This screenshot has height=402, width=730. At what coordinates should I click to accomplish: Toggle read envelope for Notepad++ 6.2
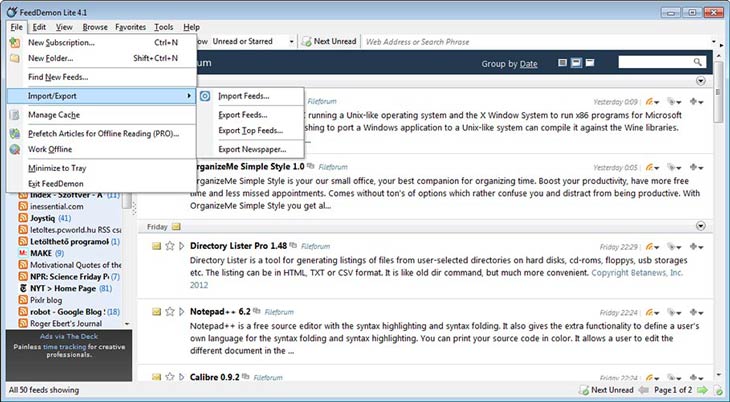[156, 312]
